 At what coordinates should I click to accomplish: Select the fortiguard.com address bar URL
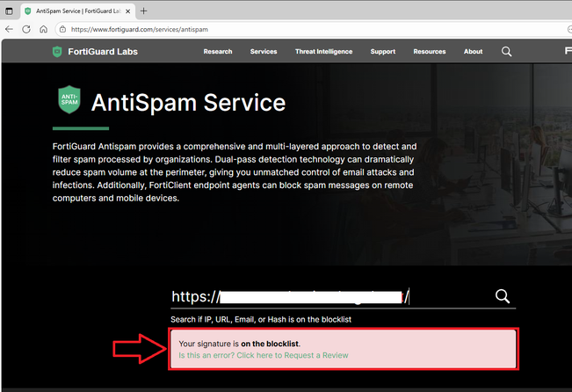[140, 30]
